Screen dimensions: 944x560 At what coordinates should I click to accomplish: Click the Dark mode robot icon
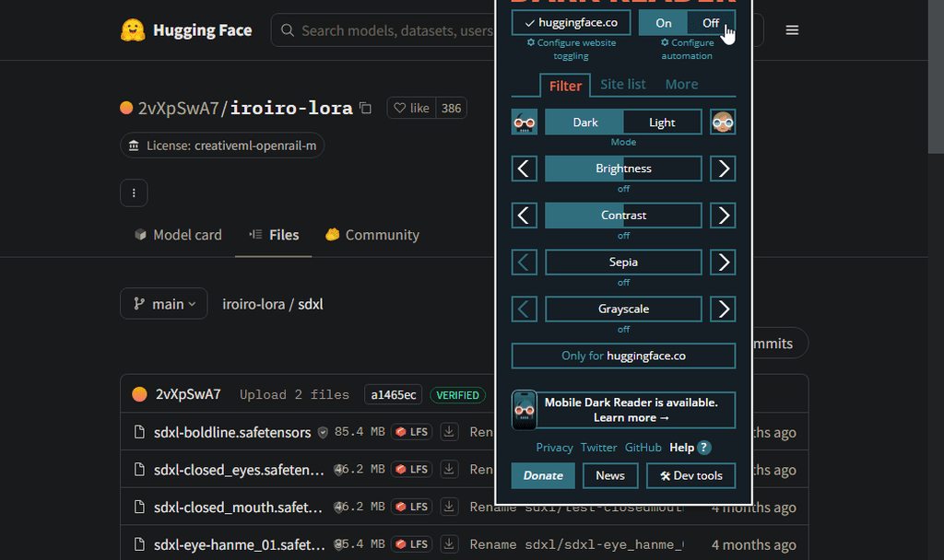[x=525, y=122]
